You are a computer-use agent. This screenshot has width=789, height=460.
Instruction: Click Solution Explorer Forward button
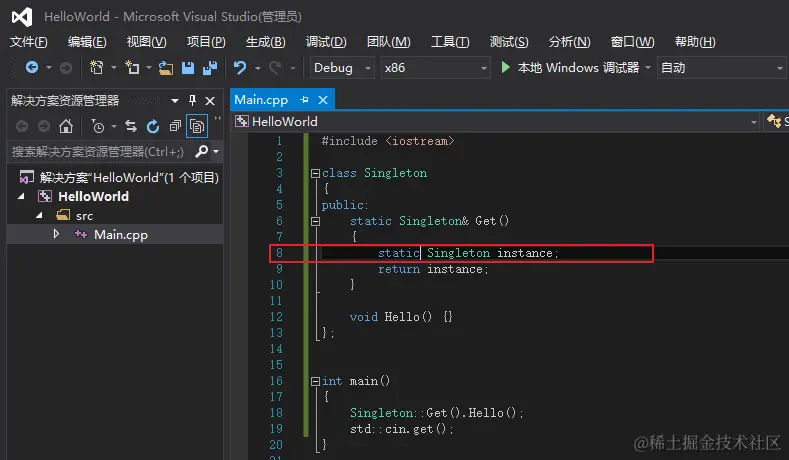pyautogui.click(x=44, y=126)
